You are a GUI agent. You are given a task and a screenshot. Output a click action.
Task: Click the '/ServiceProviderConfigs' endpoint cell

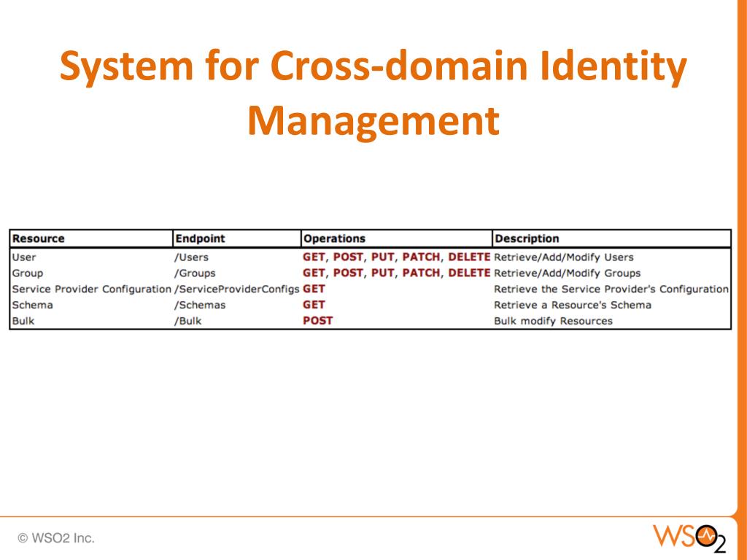[237, 289]
